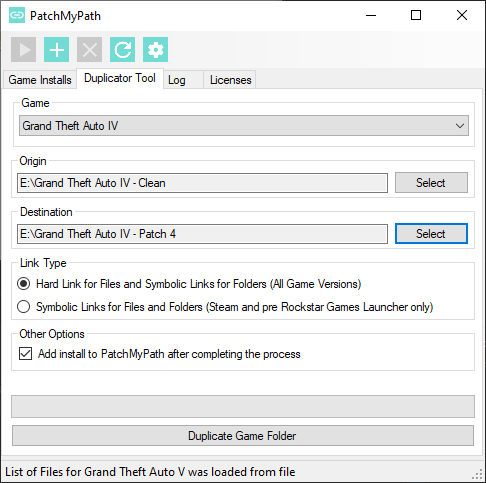Toggle Add install to PatchMyPath checkbox
This screenshot has width=486, height=483.
pos(25,354)
